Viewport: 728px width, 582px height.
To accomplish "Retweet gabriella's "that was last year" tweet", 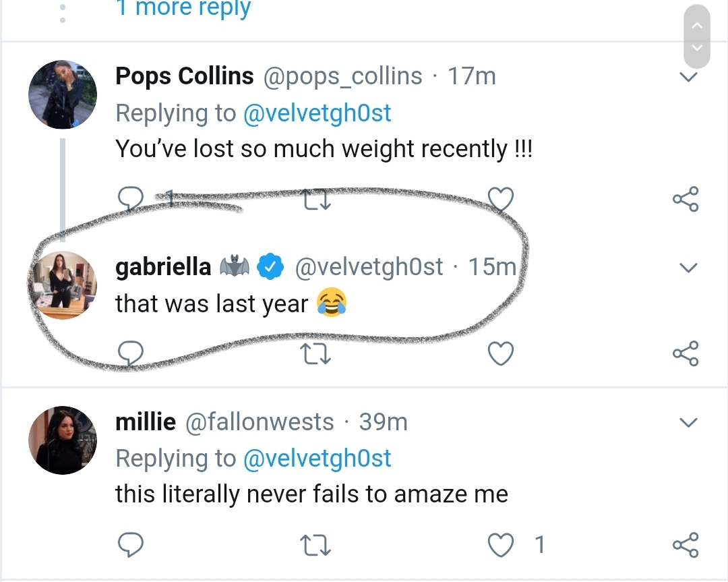I will [315, 353].
